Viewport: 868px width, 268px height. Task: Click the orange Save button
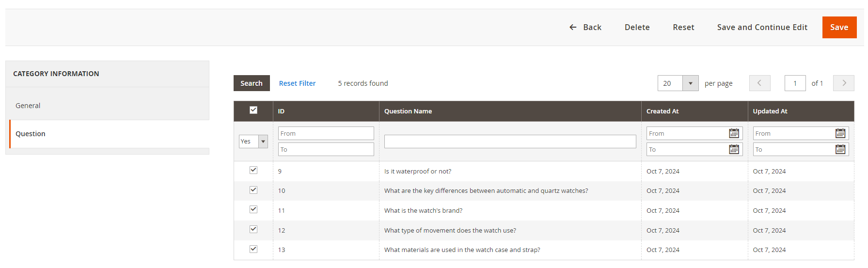click(x=839, y=27)
